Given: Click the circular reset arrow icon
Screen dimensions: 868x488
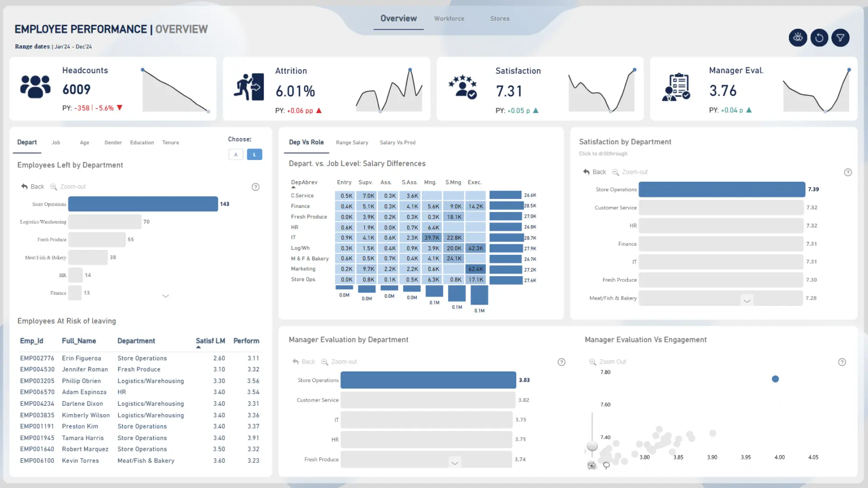Looking at the screenshot, I should tap(819, 38).
